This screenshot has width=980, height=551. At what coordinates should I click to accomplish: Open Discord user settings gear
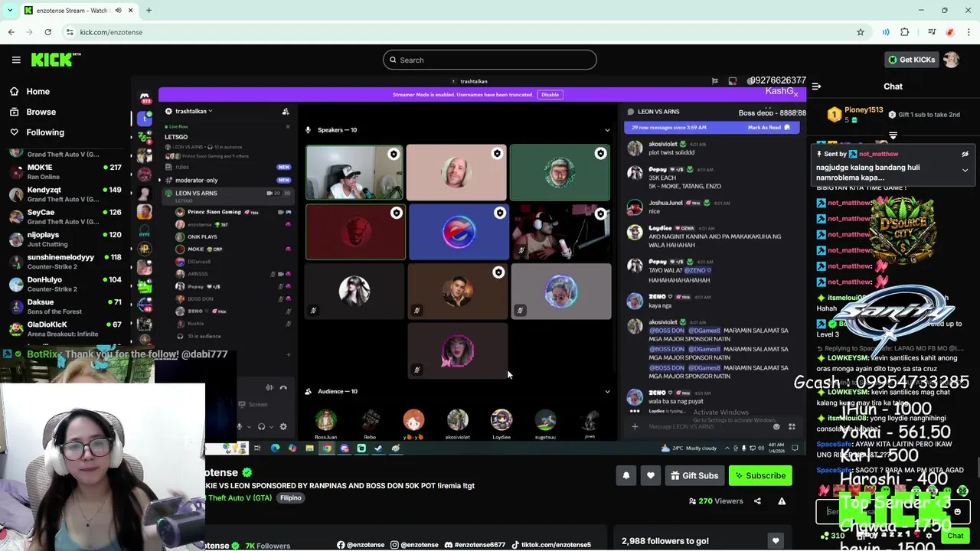[283, 427]
